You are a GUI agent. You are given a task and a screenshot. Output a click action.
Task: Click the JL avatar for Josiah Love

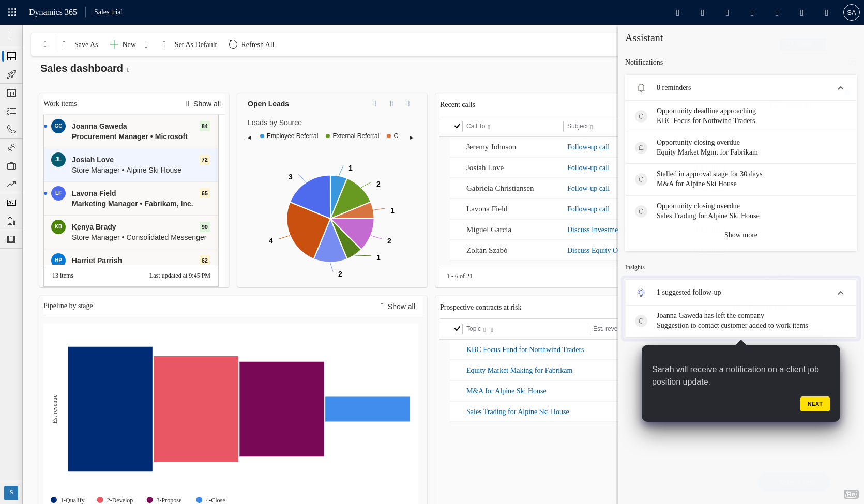[x=58, y=159]
